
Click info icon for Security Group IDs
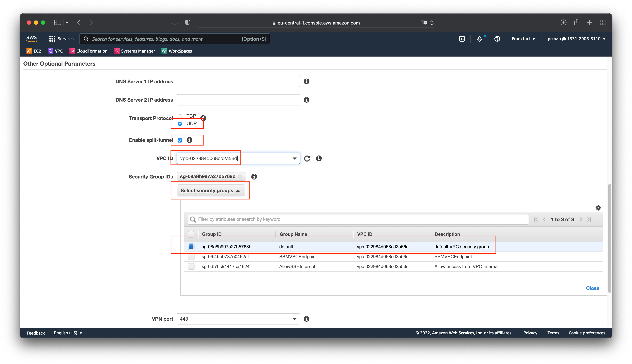click(254, 177)
